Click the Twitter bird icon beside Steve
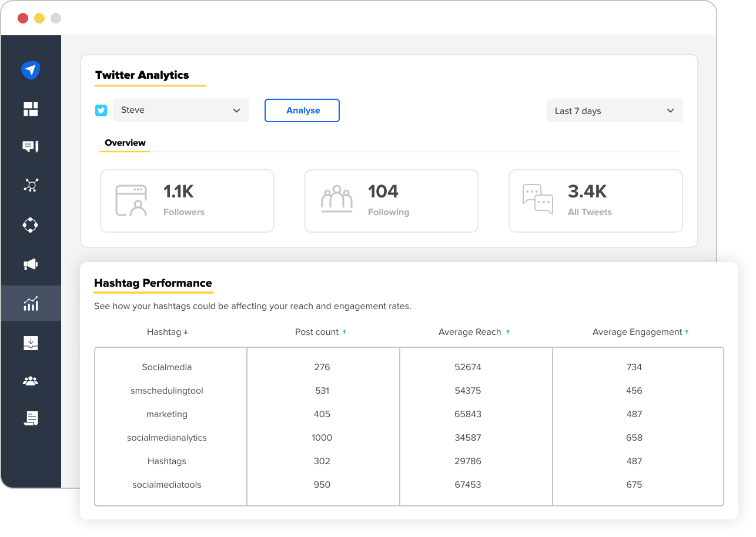This screenshot has width=756, height=537. (101, 110)
